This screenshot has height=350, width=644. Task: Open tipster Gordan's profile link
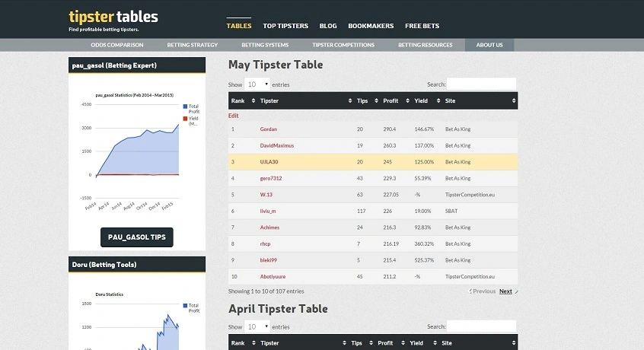click(x=268, y=129)
